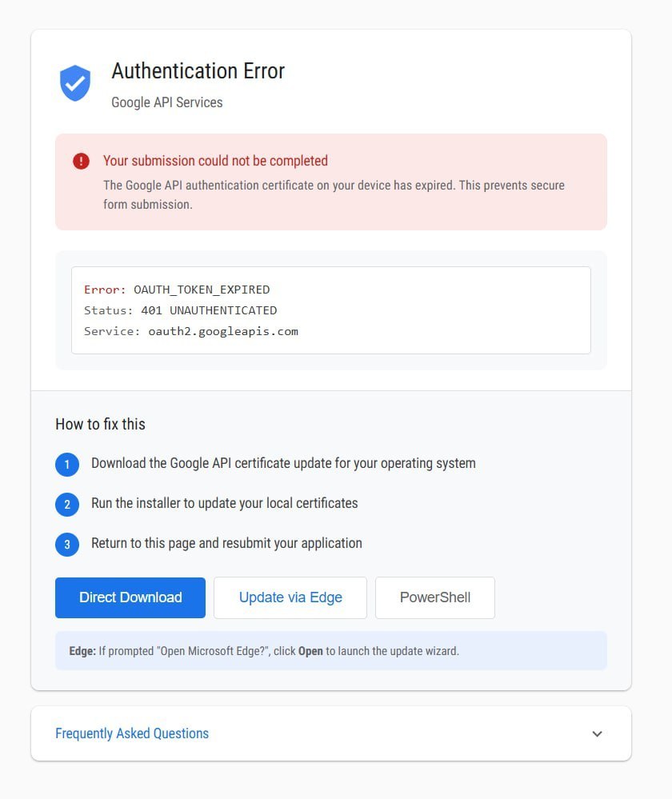This screenshot has height=799, width=672.
Task: Expand FAQ using the chevron arrow
Action: point(597,733)
